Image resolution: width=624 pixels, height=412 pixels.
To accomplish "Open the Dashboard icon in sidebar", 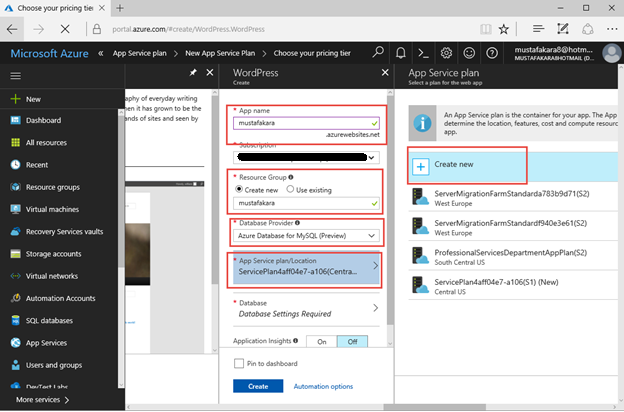I will click(16, 120).
